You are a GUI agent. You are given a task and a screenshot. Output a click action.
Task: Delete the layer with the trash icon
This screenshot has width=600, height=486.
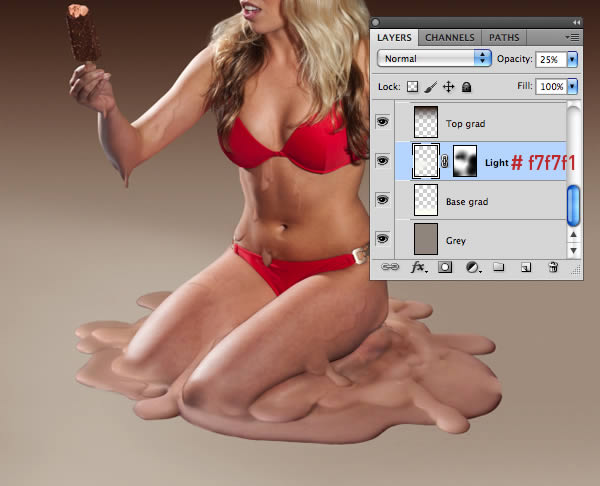[x=553, y=267]
